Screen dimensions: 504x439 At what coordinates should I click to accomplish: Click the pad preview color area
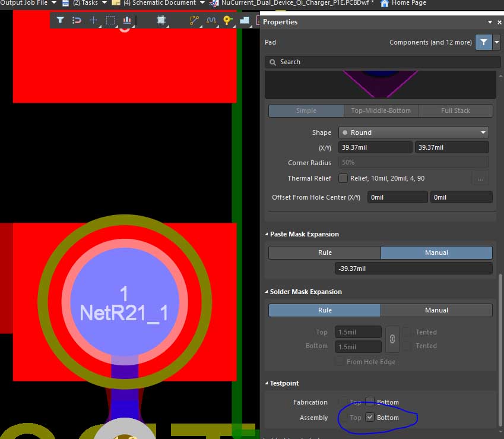click(380, 84)
